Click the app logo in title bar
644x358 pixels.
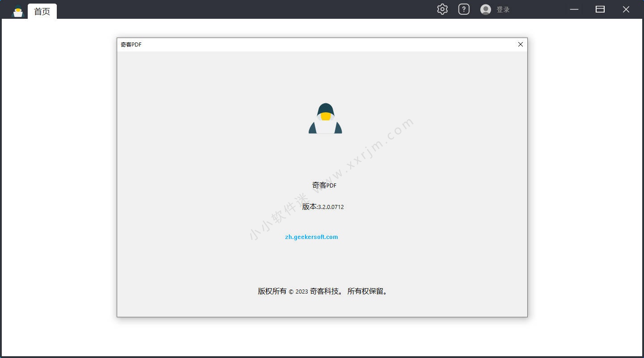click(18, 11)
